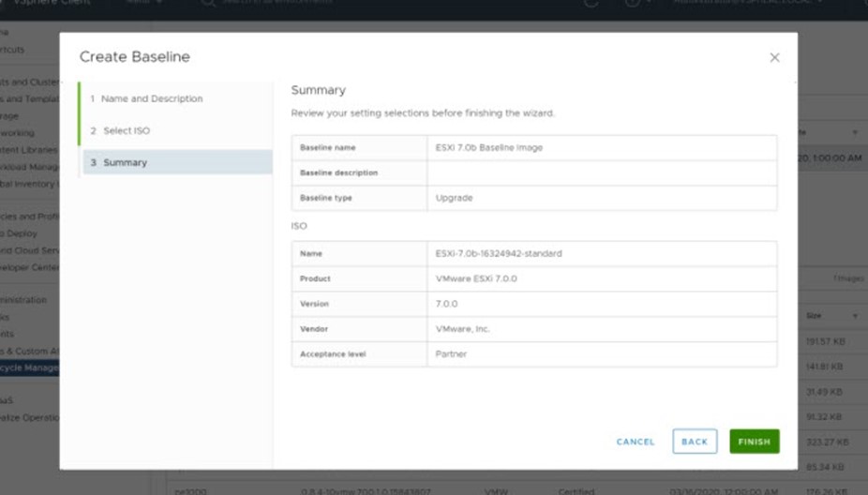Close the Create Baseline dialog
The width and height of the screenshot is (868, 495).
point(774,57)
